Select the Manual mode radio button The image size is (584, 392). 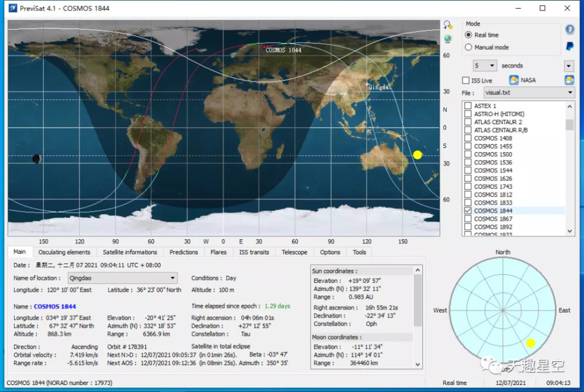[468, 47]
